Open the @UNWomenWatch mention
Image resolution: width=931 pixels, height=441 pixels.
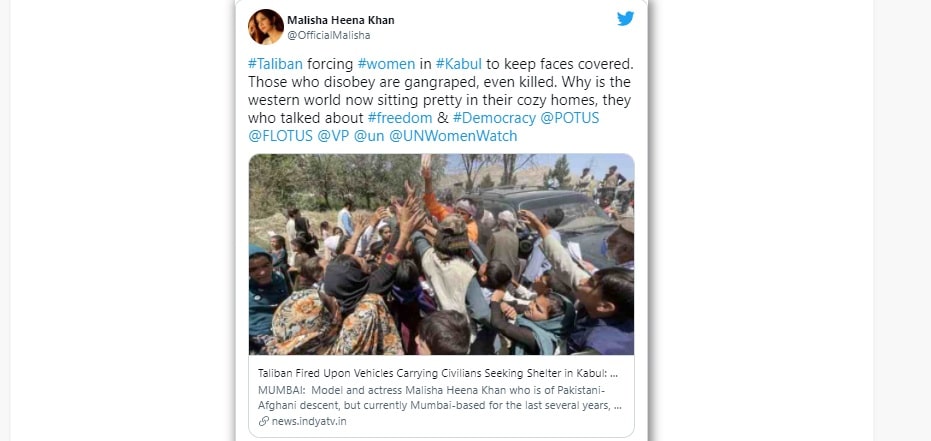pyautogui.click(x=453, y=136)
